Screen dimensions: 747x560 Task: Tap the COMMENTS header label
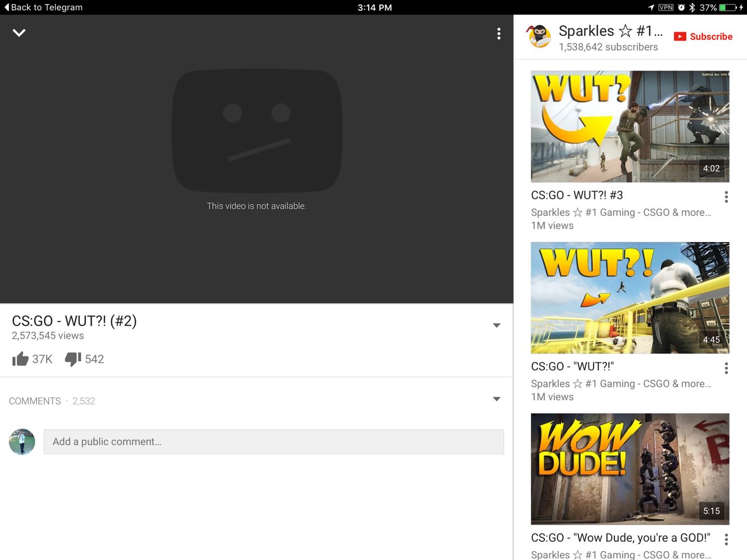pos(35,401)
